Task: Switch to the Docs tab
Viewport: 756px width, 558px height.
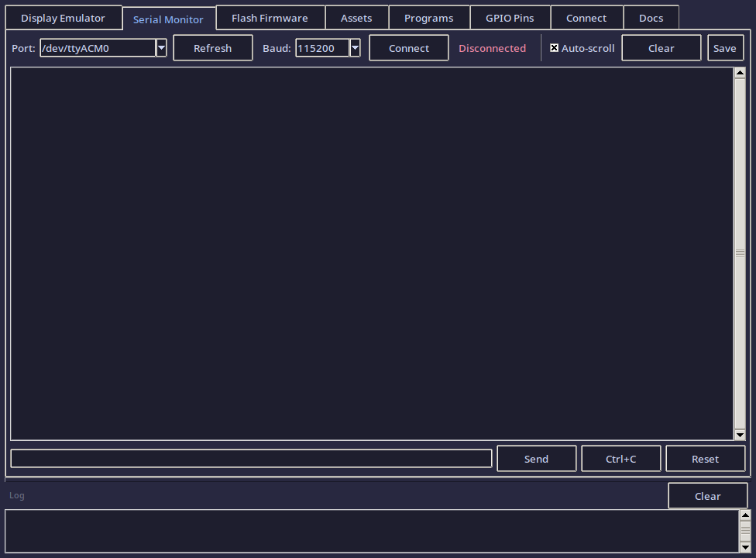Action: tap(651, 17)
